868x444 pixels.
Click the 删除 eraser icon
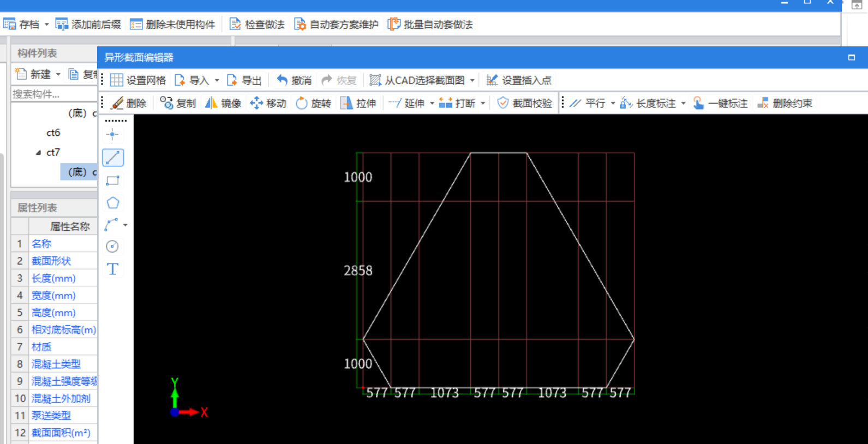click(117, 103)
